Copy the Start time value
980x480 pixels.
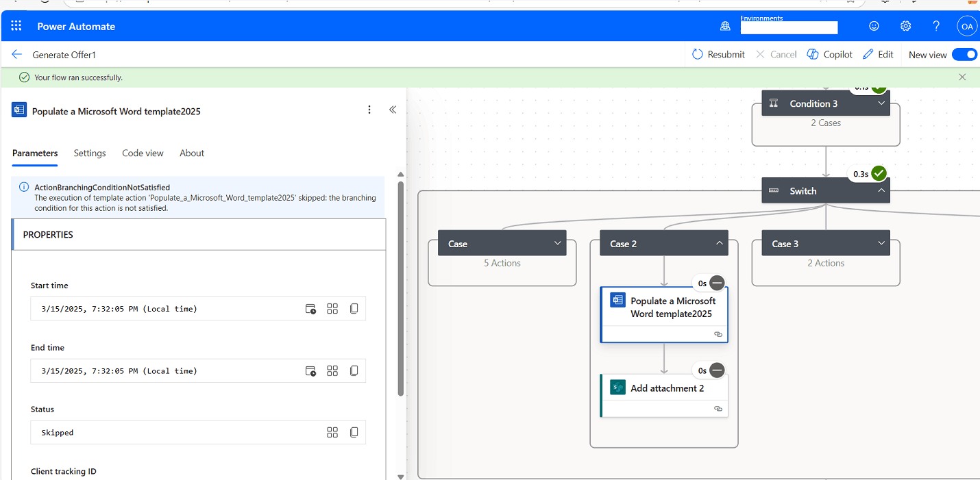click(354, 309)
